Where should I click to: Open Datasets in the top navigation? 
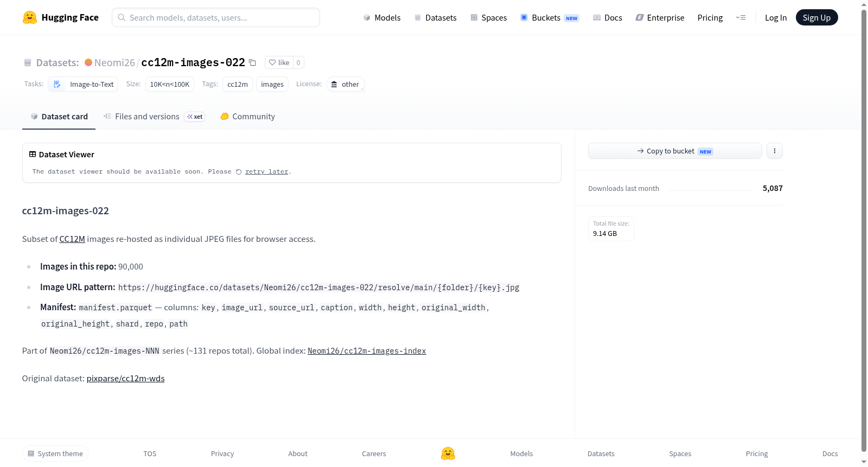click(435, 17)
